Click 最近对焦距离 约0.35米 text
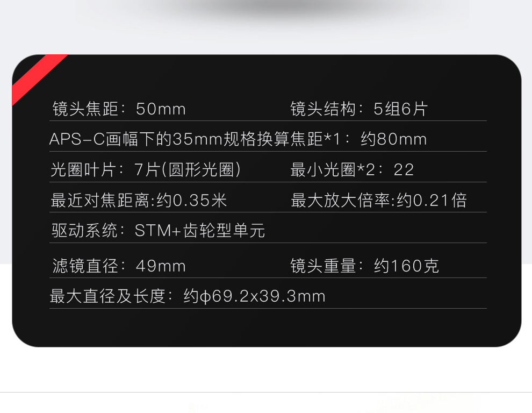Image resolution: width=532 pixels, height=413 pixels. pyautogui.click(x=139, y=200)
